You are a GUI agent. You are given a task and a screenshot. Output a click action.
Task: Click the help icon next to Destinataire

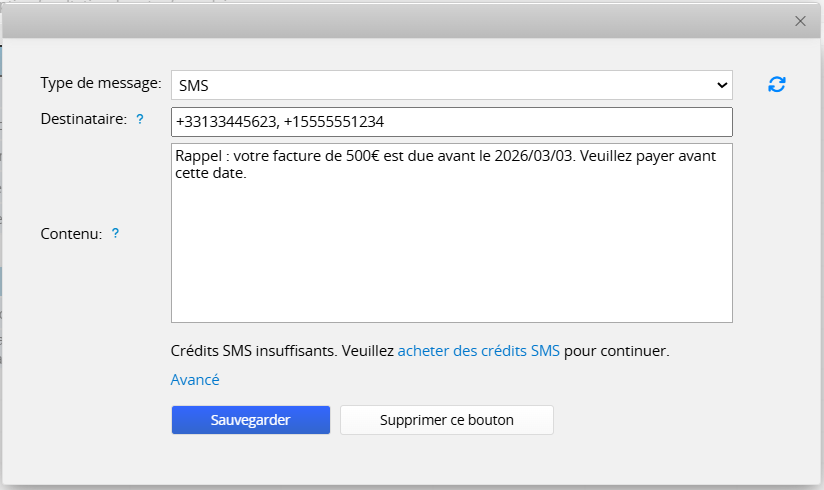coord(140,119)
